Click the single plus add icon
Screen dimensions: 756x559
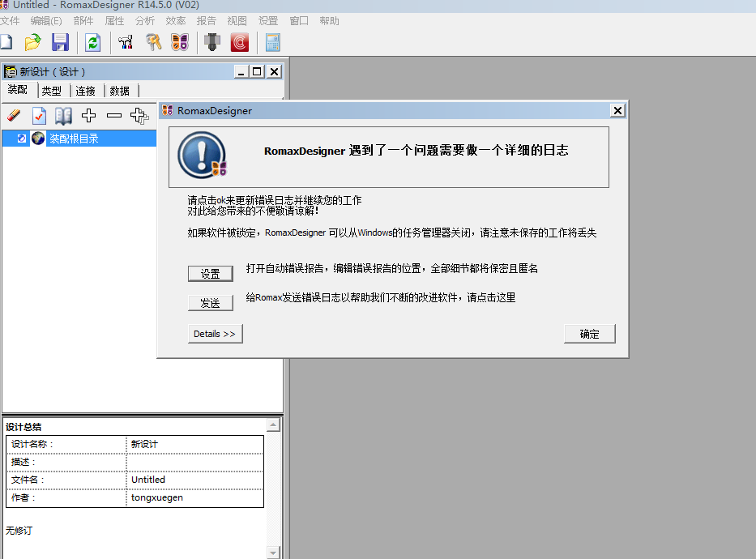tap(88, 116)
